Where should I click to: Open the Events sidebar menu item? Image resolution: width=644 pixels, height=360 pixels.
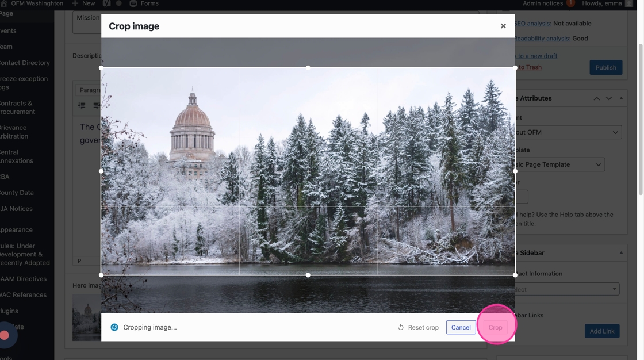(x=8, y=31)
